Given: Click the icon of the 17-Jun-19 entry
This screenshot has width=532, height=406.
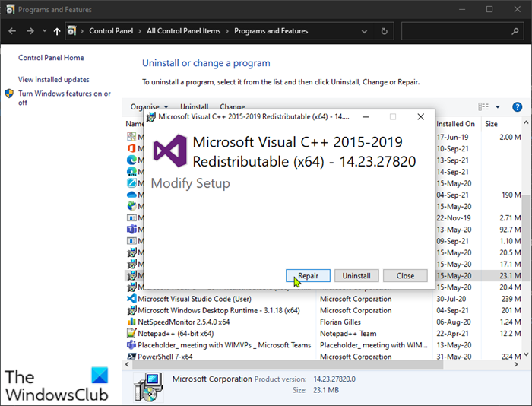Looking at the screenshot, I should click(131, 137).
